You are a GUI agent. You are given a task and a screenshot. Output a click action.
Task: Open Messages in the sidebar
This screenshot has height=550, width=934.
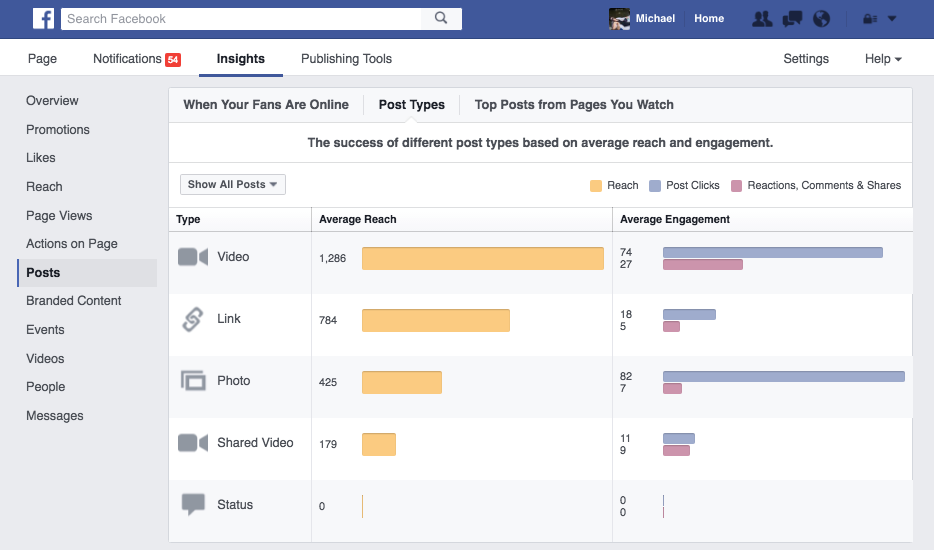coord(54,416)
